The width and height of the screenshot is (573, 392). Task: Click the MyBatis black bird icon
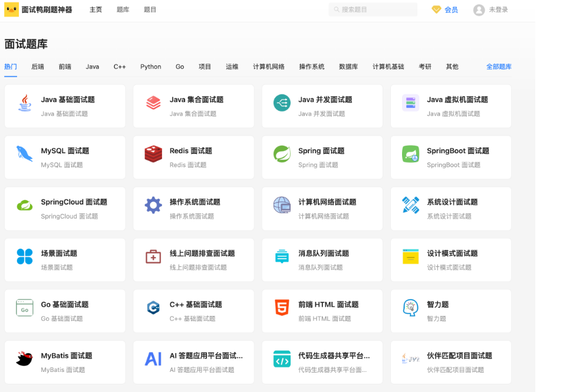pos(25,359)
